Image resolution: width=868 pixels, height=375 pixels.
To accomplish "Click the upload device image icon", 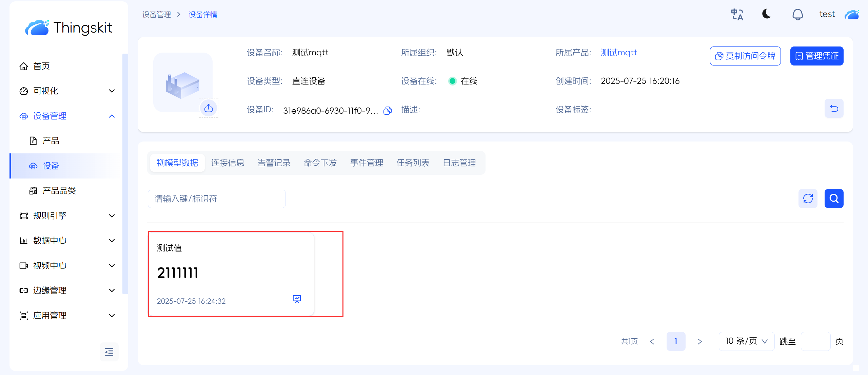I will point(209,108).
